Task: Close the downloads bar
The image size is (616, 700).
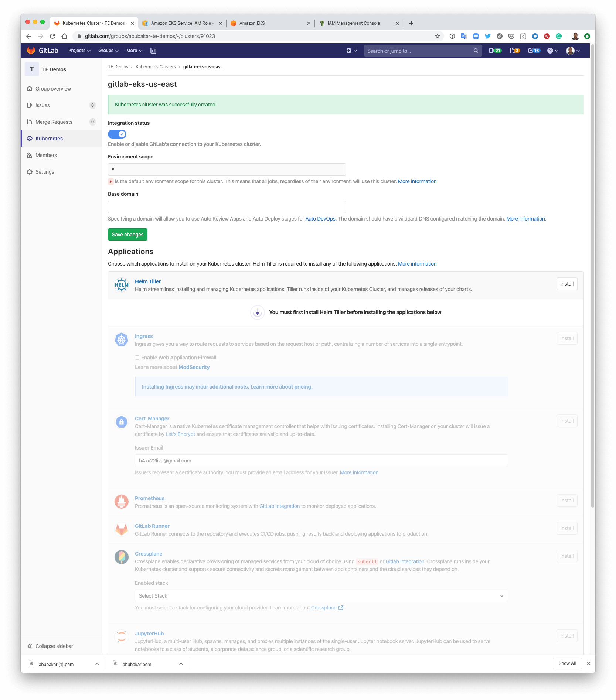Action: click(x=589, y=663)
